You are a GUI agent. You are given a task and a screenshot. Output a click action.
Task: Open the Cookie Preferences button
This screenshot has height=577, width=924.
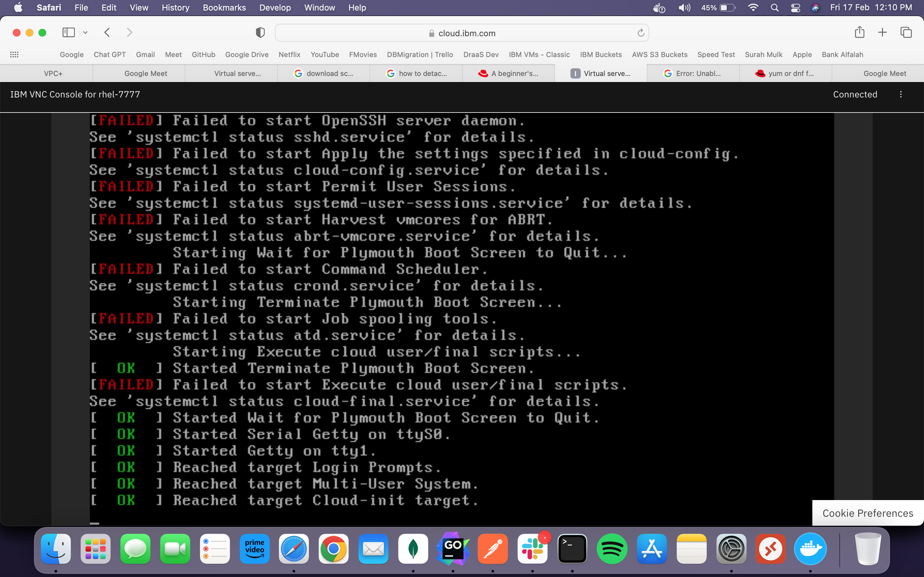(x=868, y=513)
